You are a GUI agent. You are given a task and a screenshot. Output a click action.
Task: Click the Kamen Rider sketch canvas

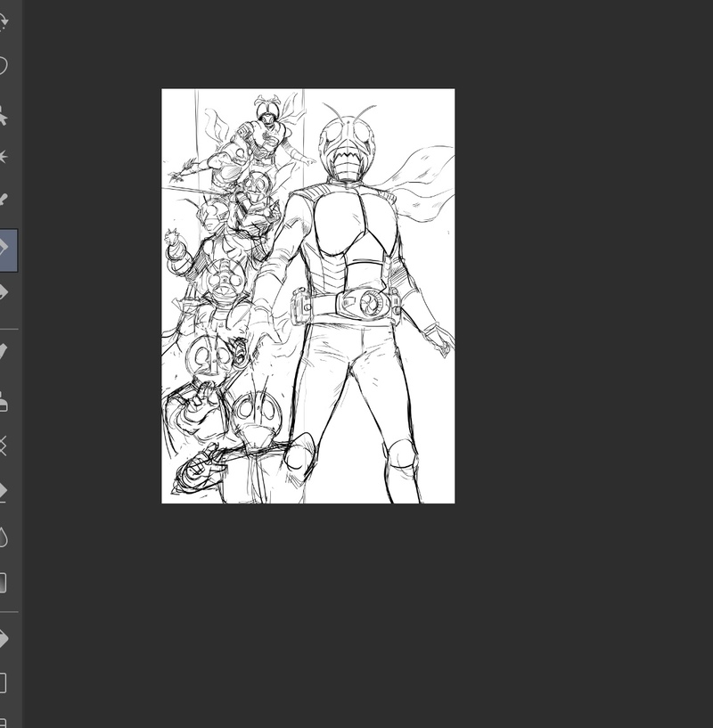pos(308,296)
